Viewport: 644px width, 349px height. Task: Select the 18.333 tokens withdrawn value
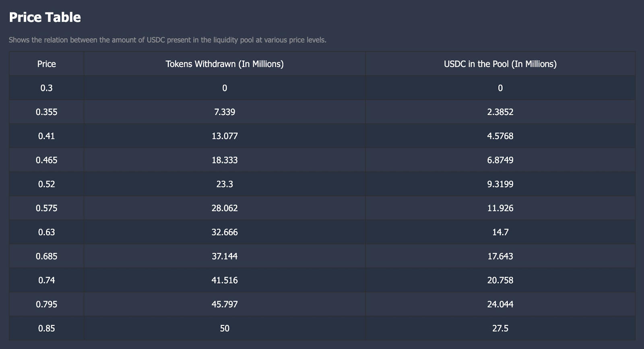pyautogui.click(x=225, y=160)
